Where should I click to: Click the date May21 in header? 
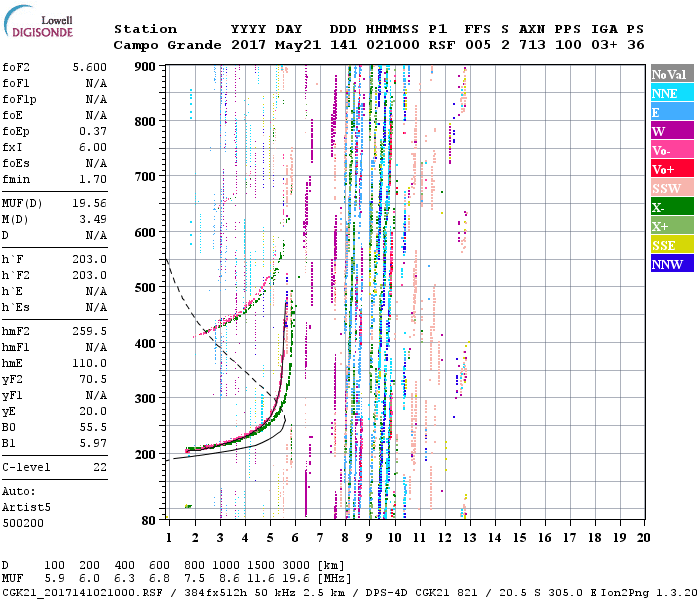[x=298, y=45]
